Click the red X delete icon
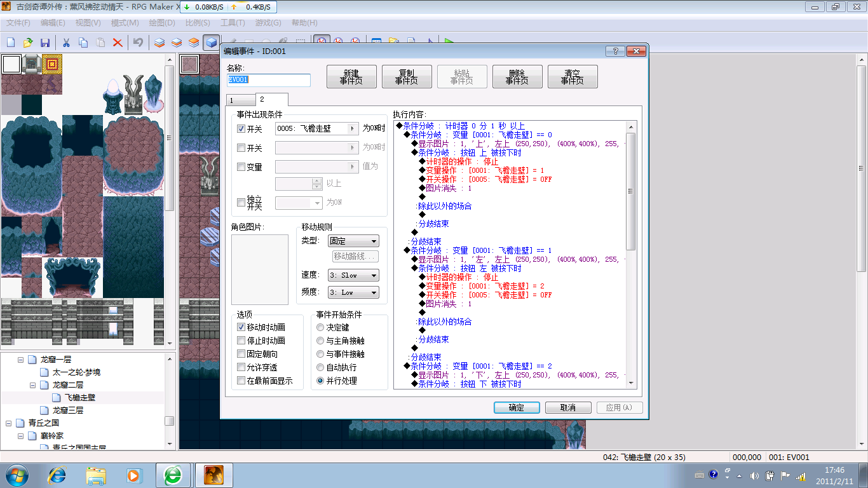 click(118, 43)
